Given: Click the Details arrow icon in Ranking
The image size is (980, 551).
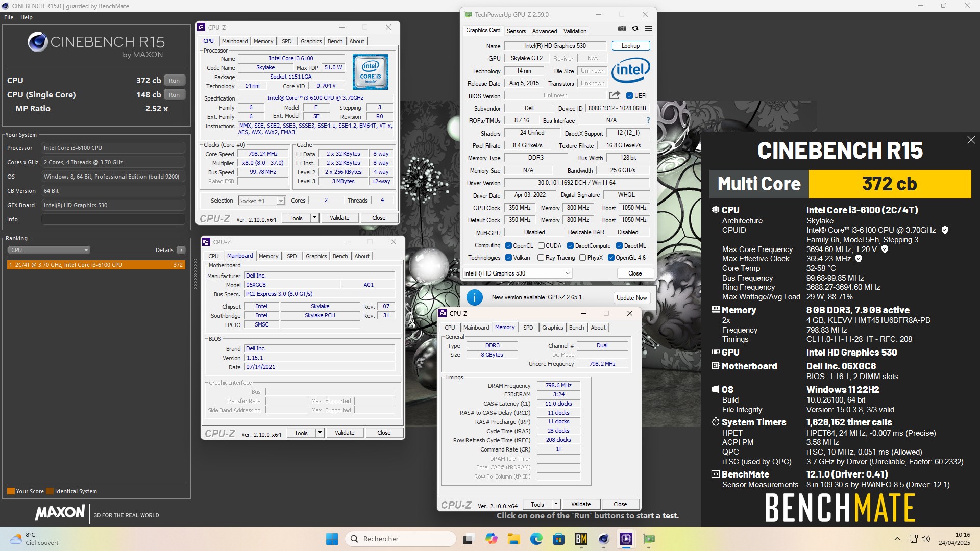Looking at the screenshot, I should pyautogui.click(x=181, y=250).
